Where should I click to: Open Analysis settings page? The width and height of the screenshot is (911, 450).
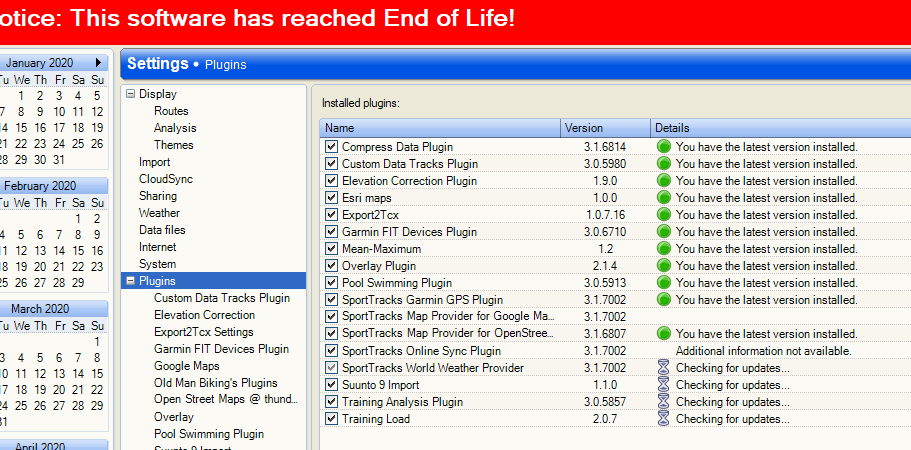click(175, 128)
